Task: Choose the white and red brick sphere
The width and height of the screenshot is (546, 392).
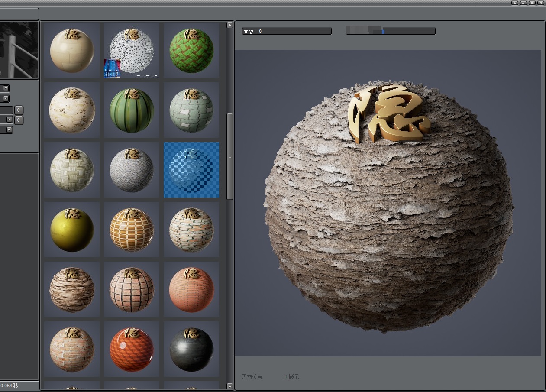Action: click(191, 230)
